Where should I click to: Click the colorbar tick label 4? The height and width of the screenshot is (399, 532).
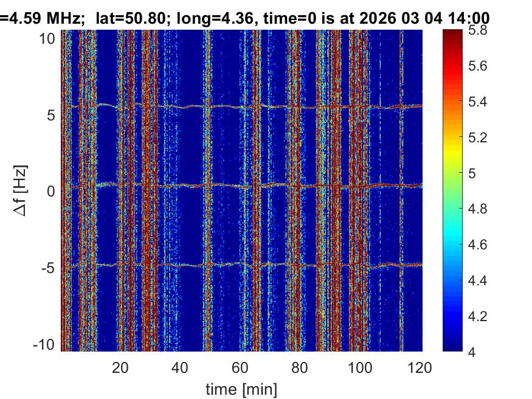pos(478,352)
